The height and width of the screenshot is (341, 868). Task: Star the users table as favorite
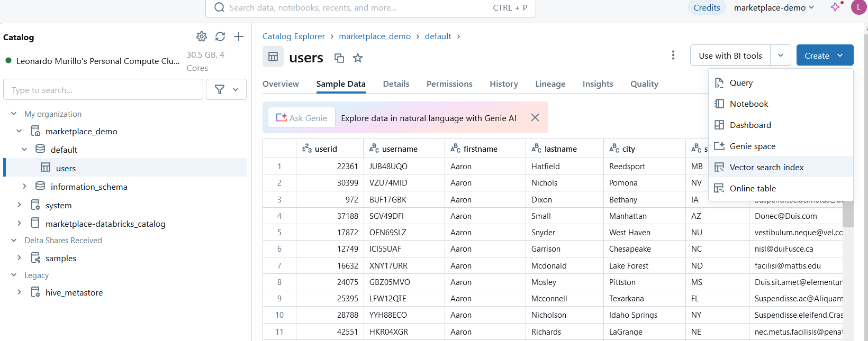tap(358, 58)
